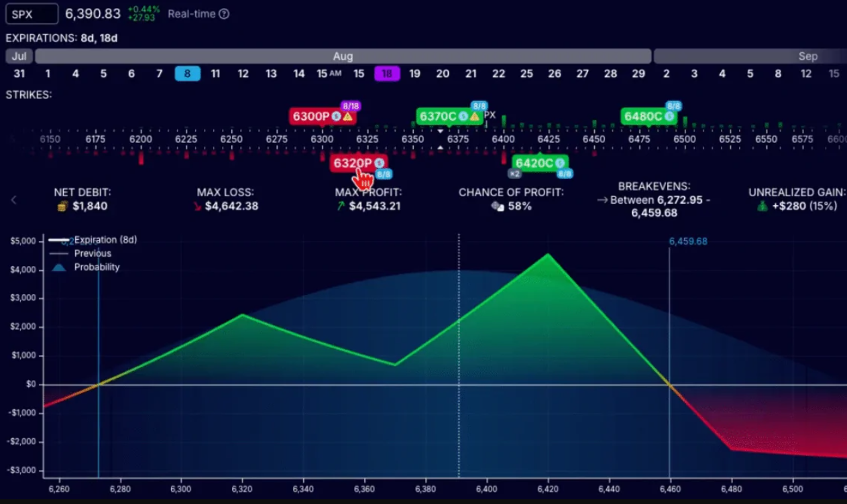The width and height of the screenshot is (847, 504).
Task: Click the dollar icon on 6420C strike
Action: pos(559,163)
